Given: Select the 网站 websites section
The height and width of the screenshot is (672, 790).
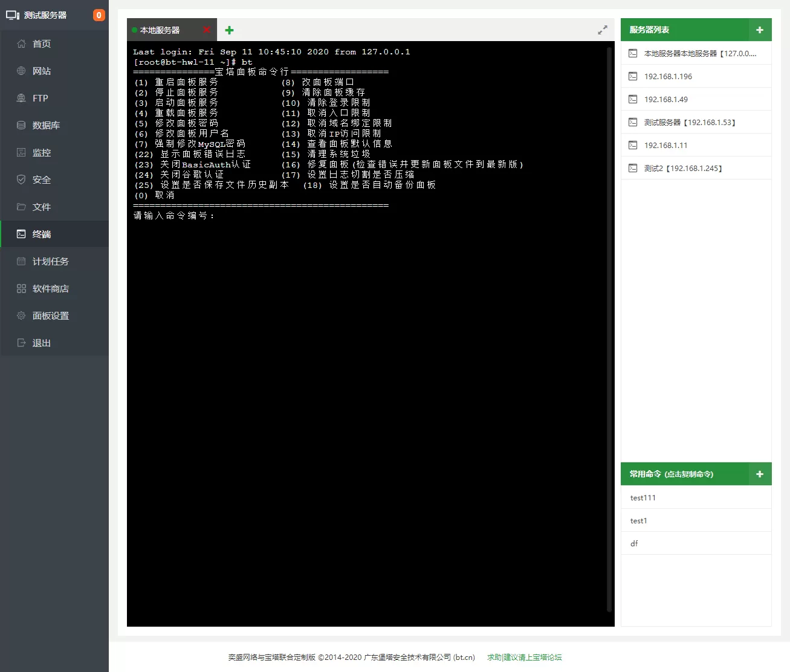Looking at the screenshot, I should coord(40,71).
